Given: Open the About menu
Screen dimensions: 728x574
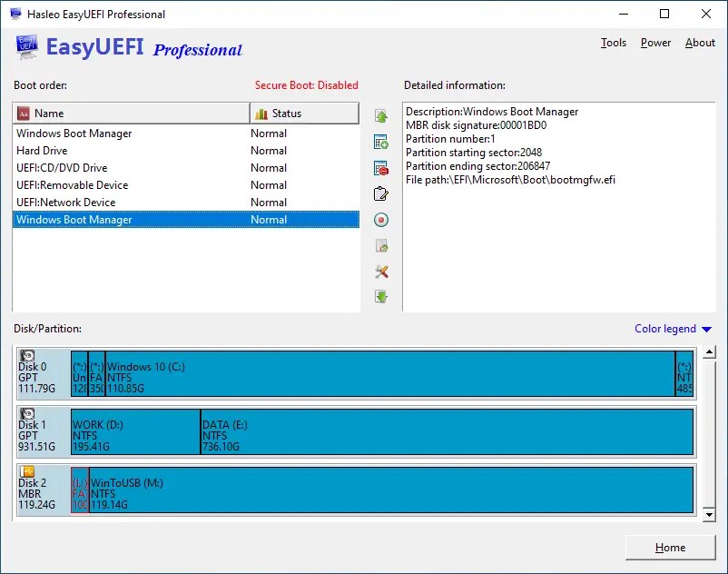Looking at the screenshot, I should click(x=700, y=43).
